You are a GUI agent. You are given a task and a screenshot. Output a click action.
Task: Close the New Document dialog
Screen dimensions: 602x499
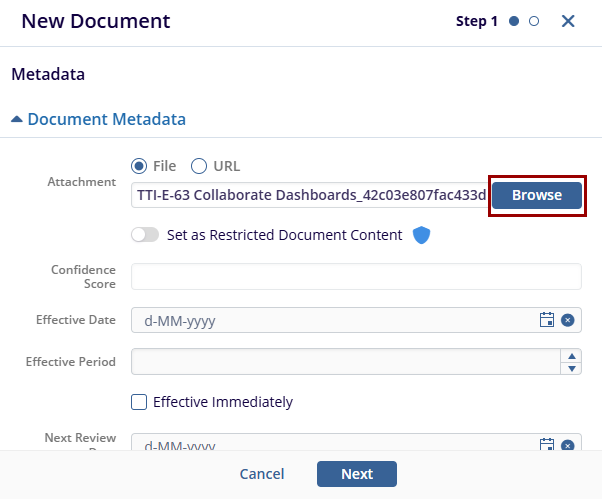[568, 21]
